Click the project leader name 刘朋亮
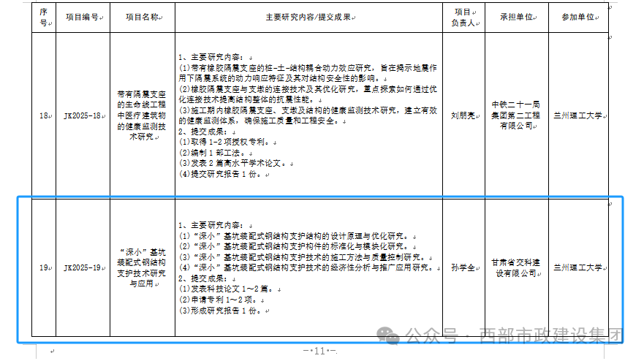 pos(463,115)
